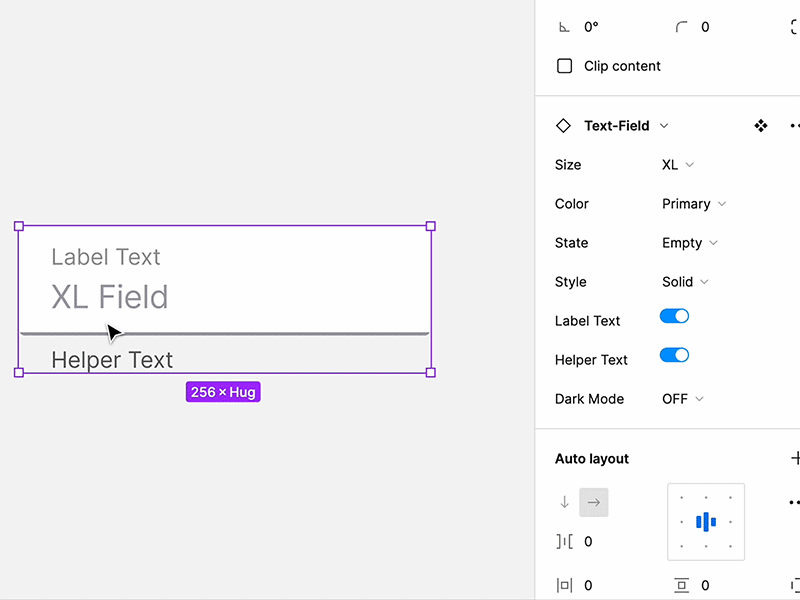800x600 pixels.
Task: Open the Dark Mode OFF dropdown
Action: point(682,399)
